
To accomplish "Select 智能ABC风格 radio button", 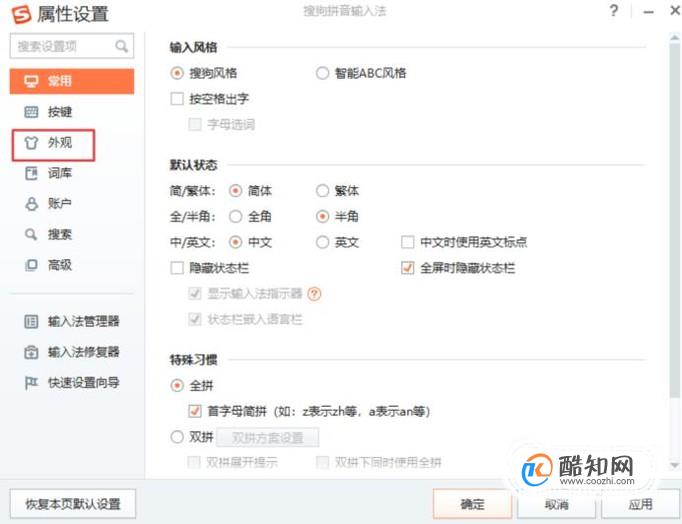I will [322, 73].
